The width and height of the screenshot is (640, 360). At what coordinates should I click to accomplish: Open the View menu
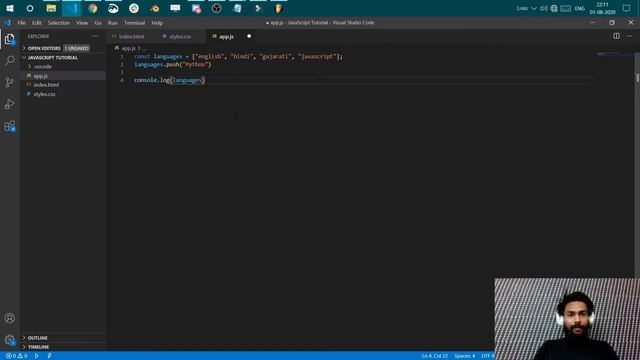pyautogui.click(x=82, y=23)
